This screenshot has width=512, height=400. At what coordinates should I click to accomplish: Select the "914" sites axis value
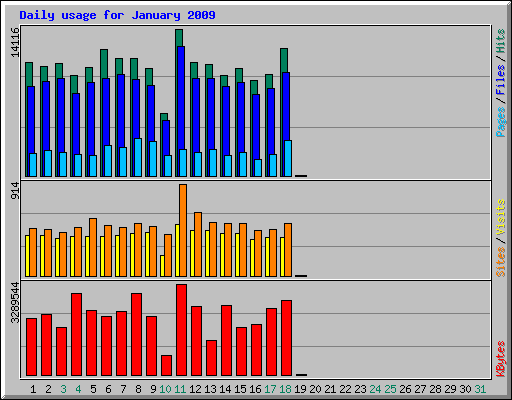[x=15, y=191]
